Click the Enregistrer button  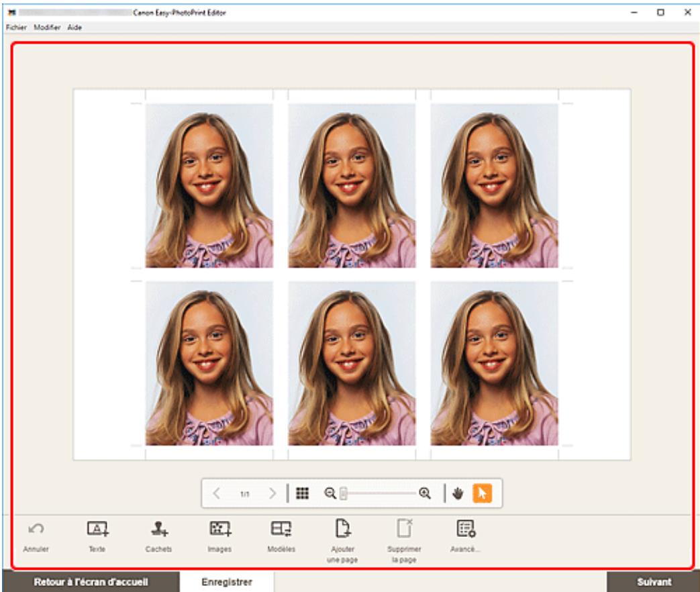[x=227, y=582]
